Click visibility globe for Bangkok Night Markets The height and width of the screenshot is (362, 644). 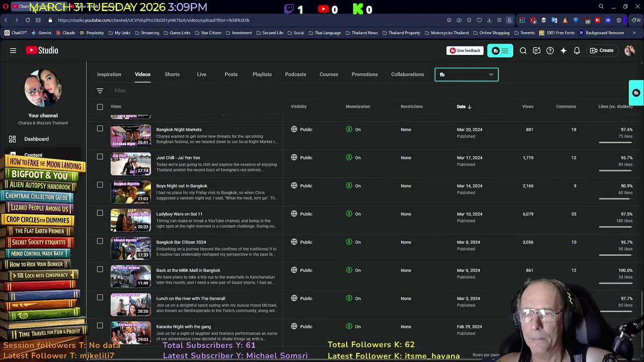294,129
